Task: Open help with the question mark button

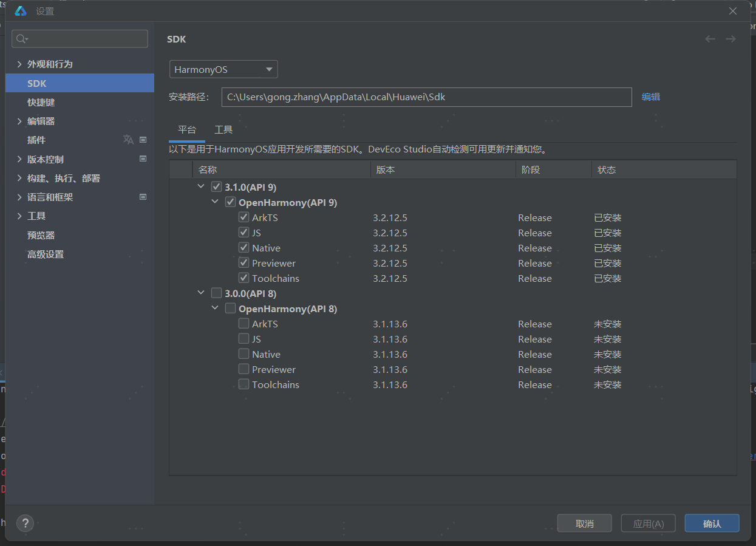Action: point(25,523)
